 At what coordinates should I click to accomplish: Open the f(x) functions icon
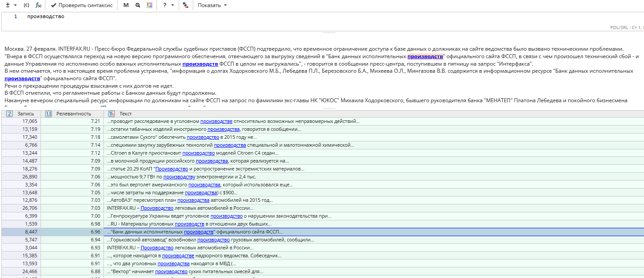tap(38, 5)
